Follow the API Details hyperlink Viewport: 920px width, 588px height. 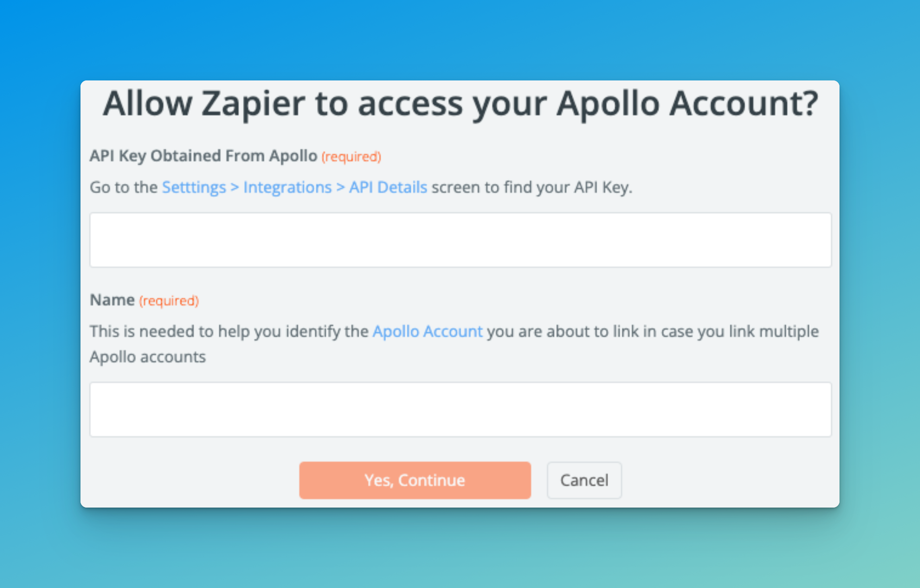388,187
